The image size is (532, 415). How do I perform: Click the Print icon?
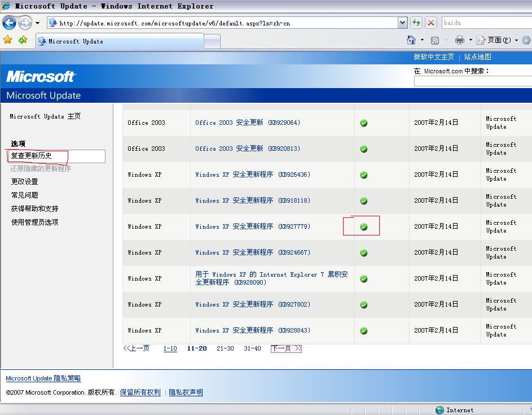pyautogui.click(x=459, y=40)
